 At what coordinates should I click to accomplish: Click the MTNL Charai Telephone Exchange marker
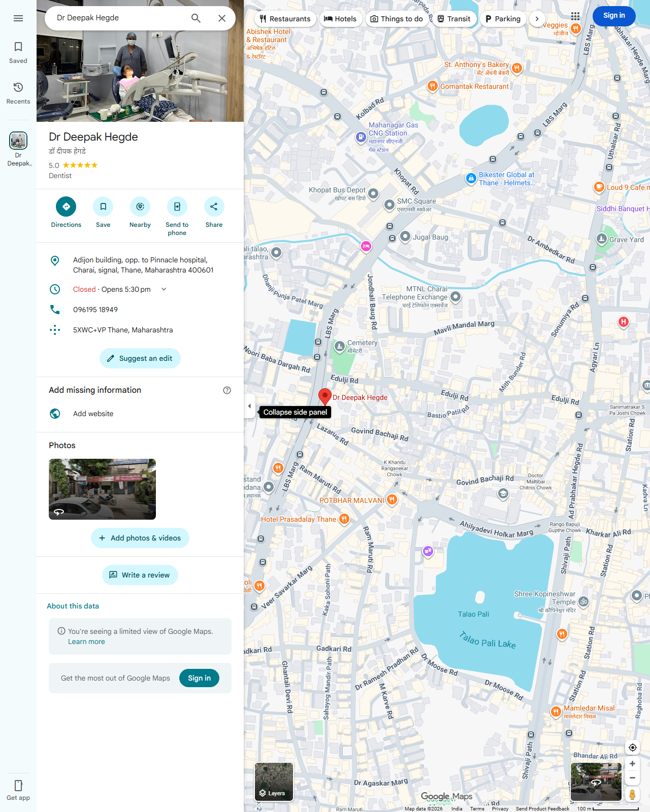tap(456, 296)
